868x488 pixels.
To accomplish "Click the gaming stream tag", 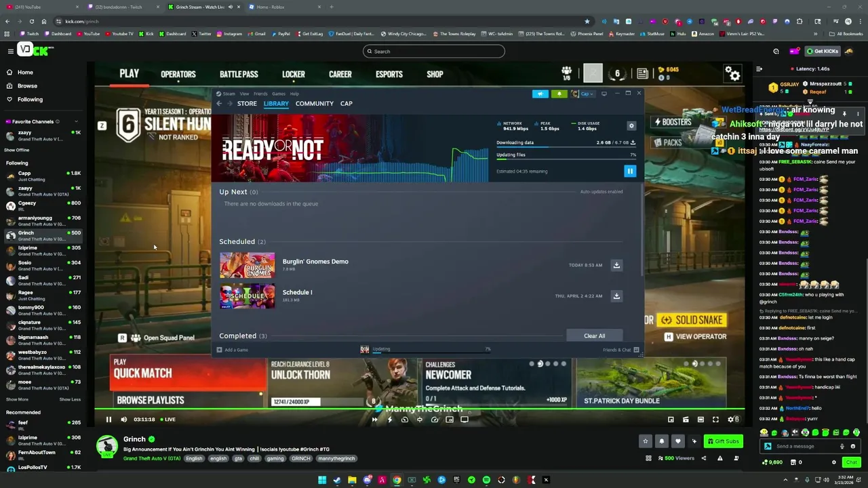I will [x=275, y=458].
